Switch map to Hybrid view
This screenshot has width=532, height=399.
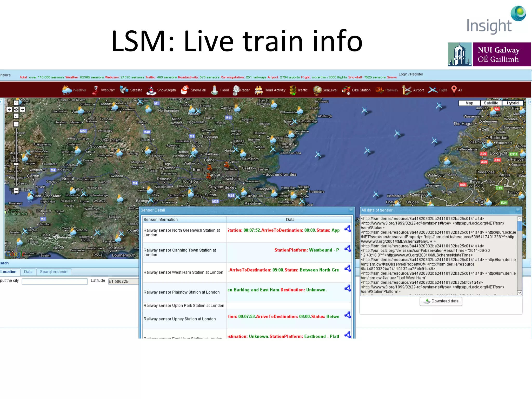tap(513, 103)
